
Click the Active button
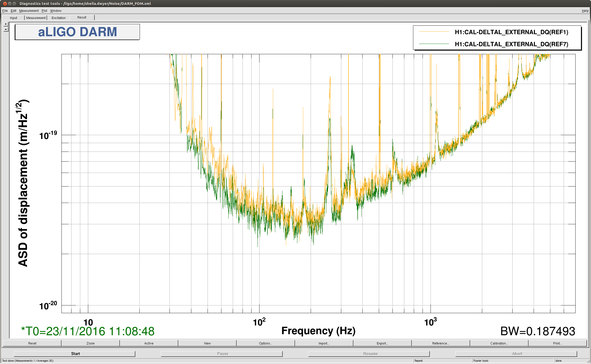(x=149, y=343)
